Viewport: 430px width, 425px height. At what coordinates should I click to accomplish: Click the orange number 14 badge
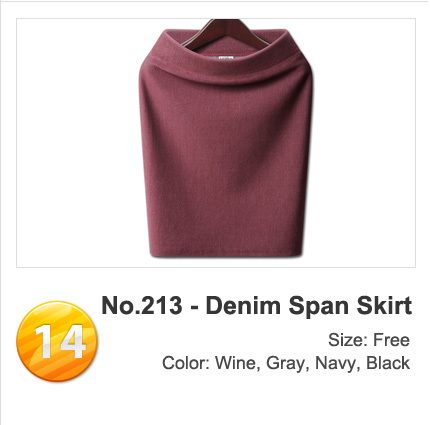coord(57,341)
